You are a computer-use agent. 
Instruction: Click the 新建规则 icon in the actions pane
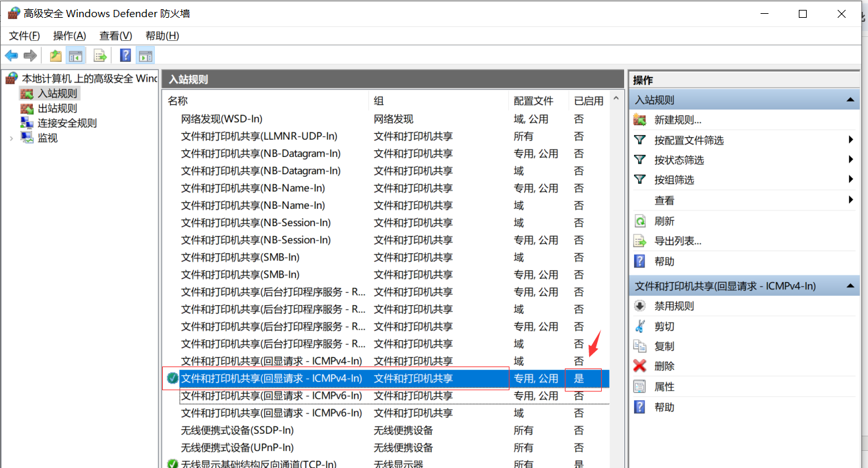(x=639, y=120)
